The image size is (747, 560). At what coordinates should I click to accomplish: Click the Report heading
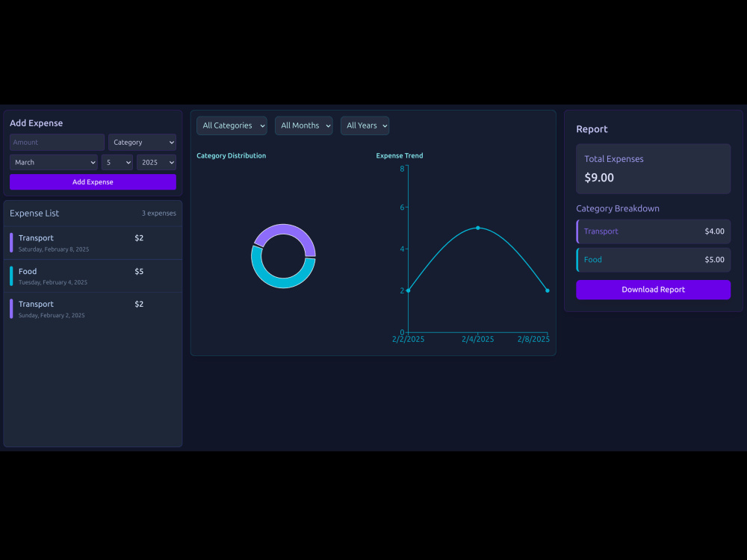tap(592, 129)
